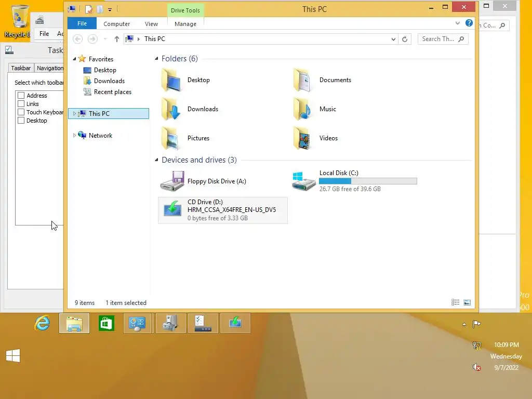Click the Forward navigation arrow

[x=92, y=39]
